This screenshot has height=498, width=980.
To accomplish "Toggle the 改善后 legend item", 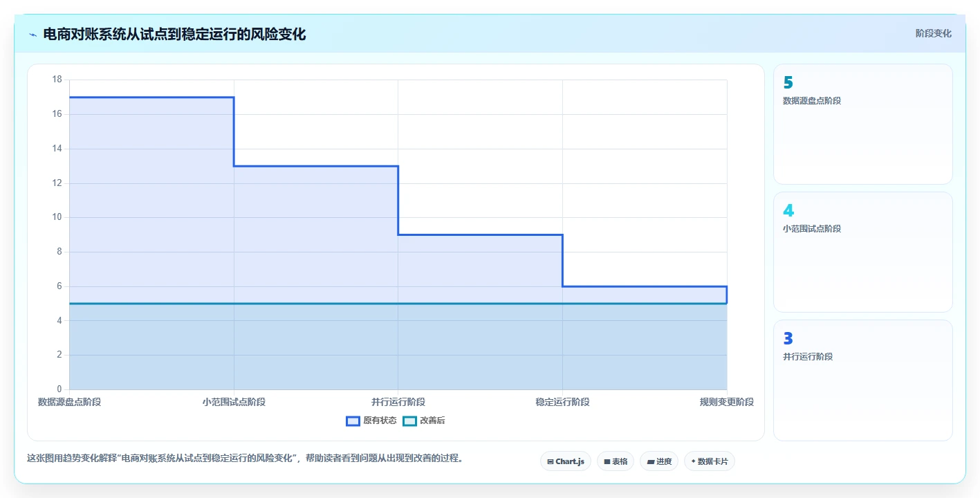I will click(424, 421).
